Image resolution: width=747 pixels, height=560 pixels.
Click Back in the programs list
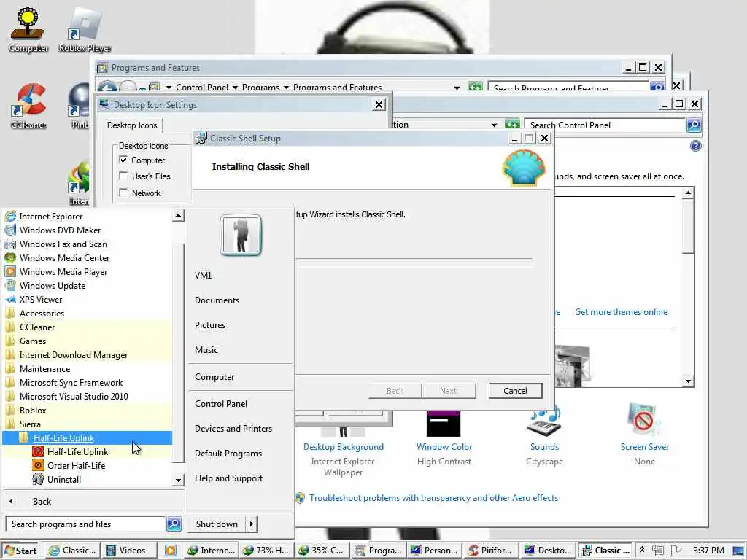coord(42,501)
